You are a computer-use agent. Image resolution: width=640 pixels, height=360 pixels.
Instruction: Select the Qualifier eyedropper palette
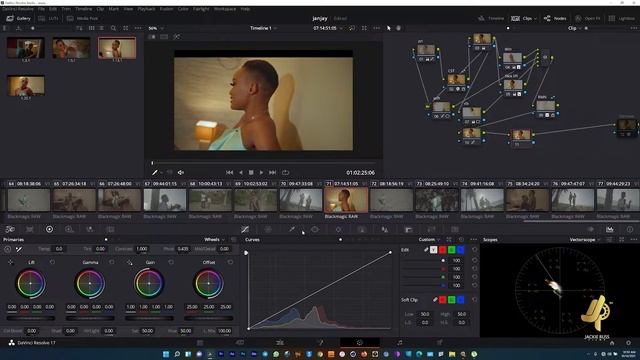pyautogui.click(x=292, y=229)
